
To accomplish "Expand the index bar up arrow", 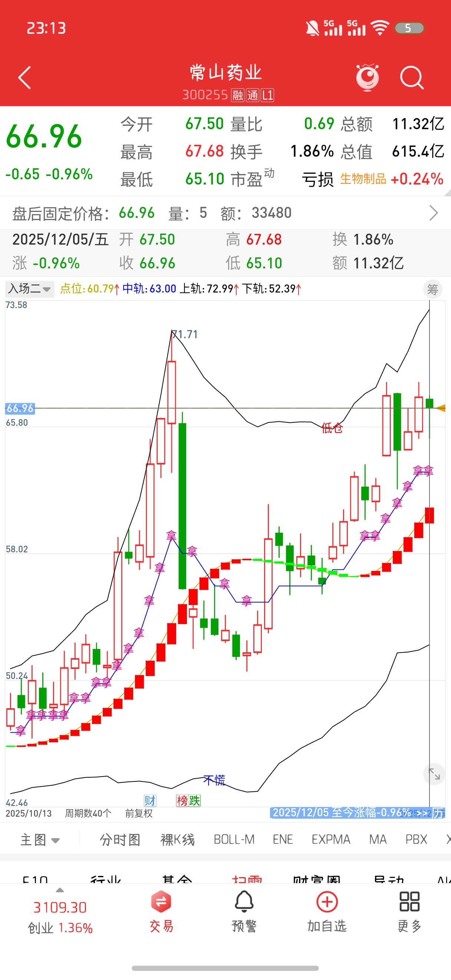I will (60, 890).
